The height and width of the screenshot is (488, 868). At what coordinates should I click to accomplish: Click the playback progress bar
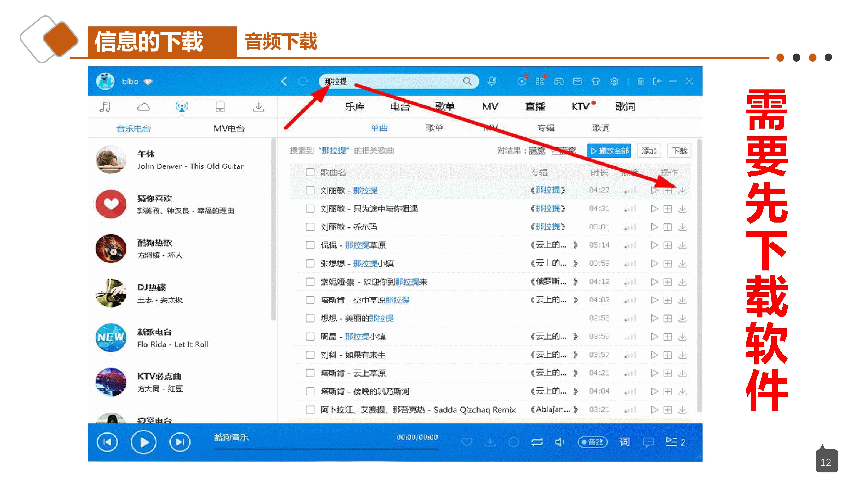326,449
